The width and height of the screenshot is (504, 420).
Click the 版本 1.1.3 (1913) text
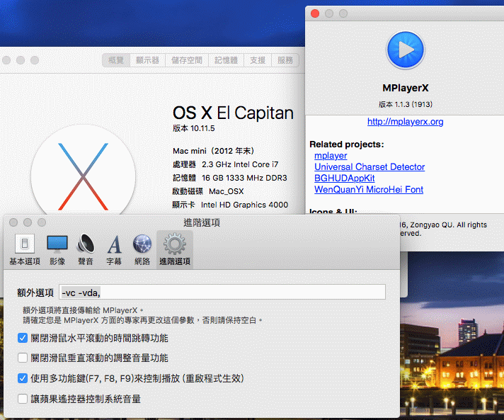point(406,104)
